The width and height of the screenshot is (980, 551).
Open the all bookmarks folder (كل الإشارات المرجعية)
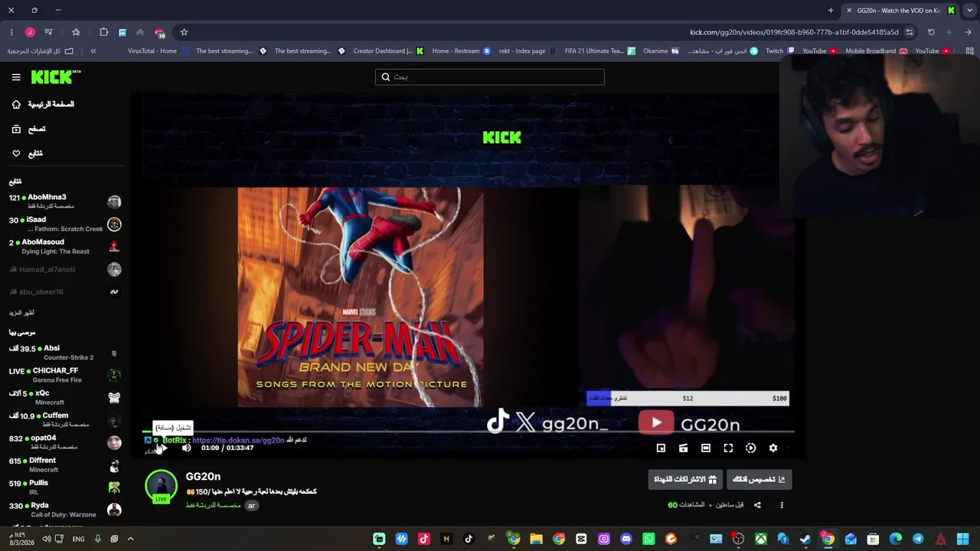[x=41, y=51]
